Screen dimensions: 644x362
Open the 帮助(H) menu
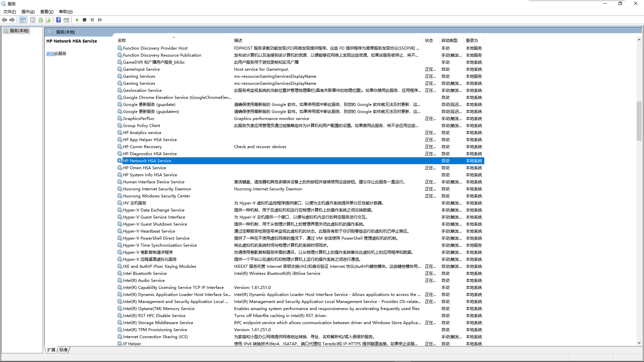click(x=66, y=12)
